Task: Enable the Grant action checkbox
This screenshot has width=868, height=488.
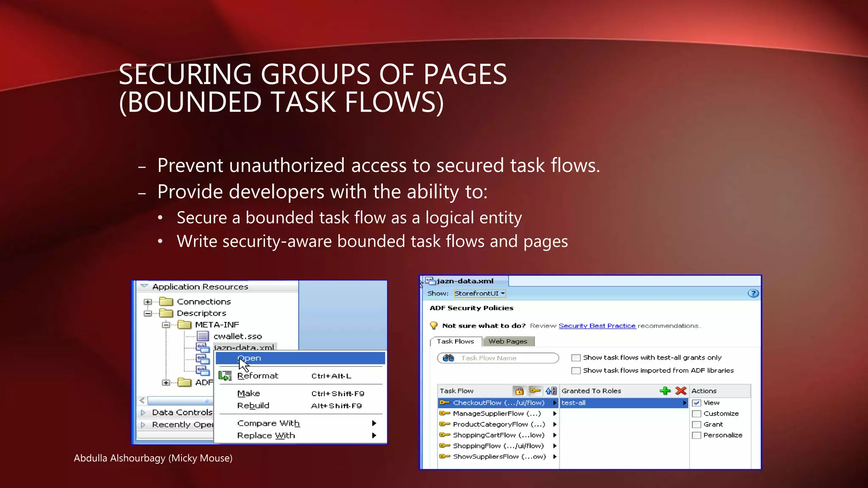Action: click(696, 424)
